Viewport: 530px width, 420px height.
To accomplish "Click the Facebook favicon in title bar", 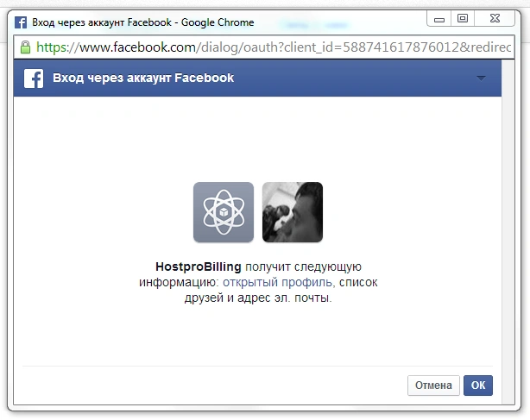I will (x=21, y=22).
